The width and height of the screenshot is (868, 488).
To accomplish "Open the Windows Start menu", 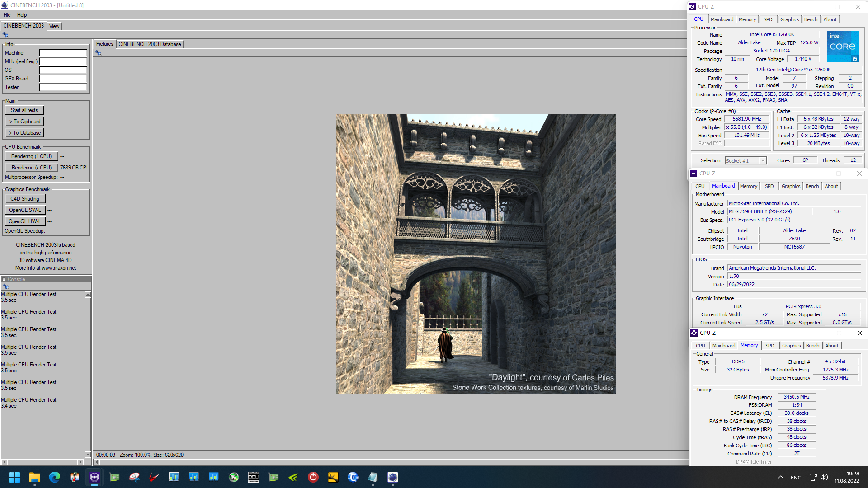I will (x=14, y=477).
